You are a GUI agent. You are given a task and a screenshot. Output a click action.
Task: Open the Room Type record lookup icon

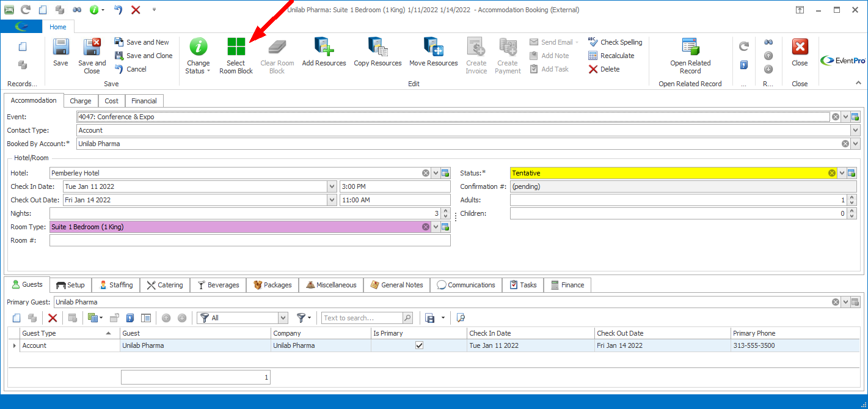tap(445, 227)
